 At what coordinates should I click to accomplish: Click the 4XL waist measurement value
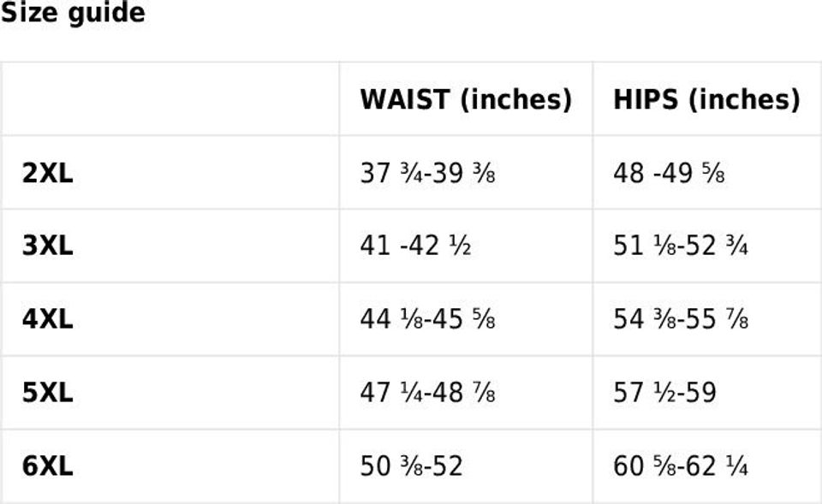[427, 319]
